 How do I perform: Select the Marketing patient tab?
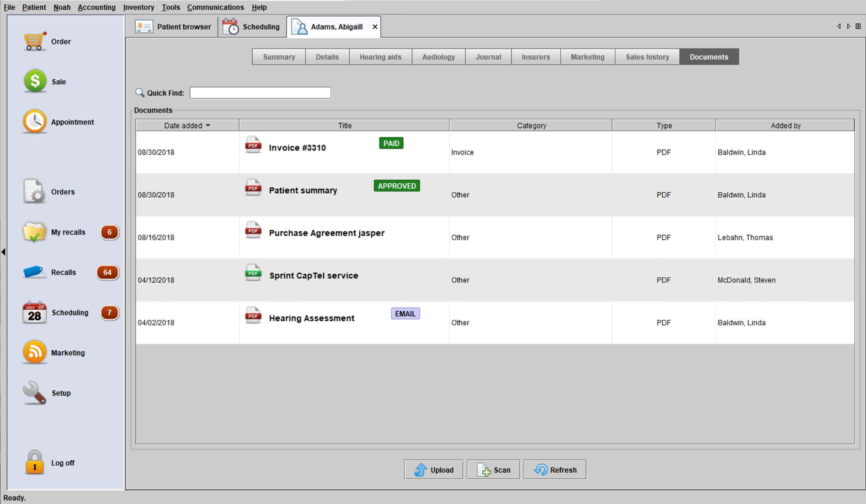(x=588, y=57)
